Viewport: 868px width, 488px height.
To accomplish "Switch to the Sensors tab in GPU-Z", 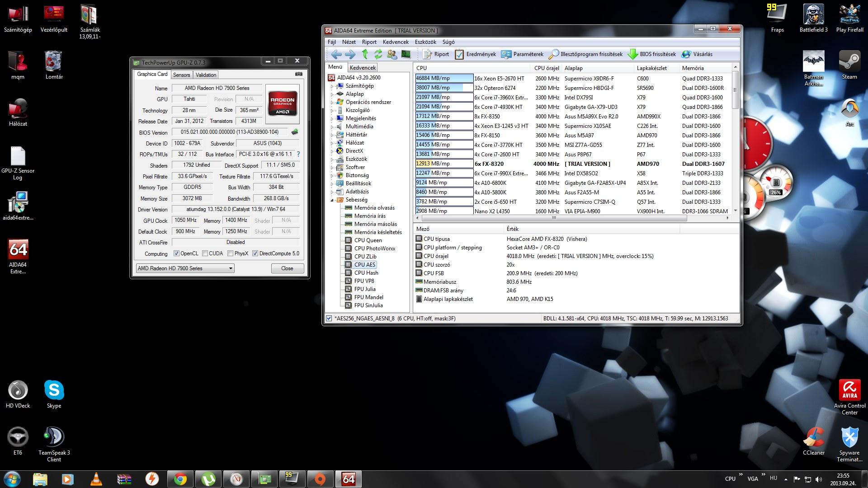I will tap(181, 75).
